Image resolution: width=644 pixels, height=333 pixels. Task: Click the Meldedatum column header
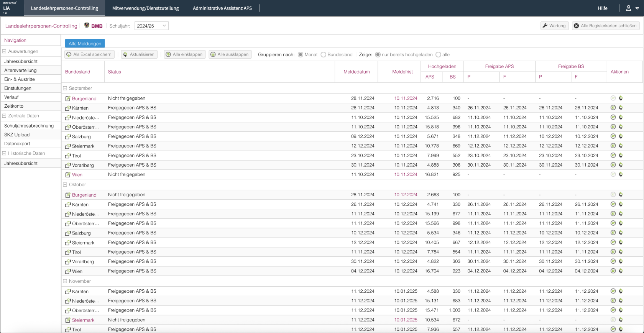tap(356, 72)
